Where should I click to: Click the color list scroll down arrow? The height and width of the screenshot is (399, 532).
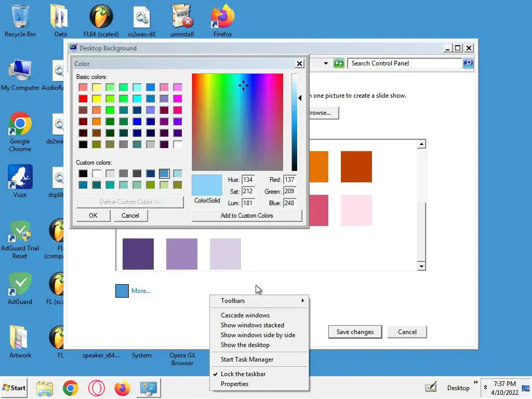tap(421, 267)
